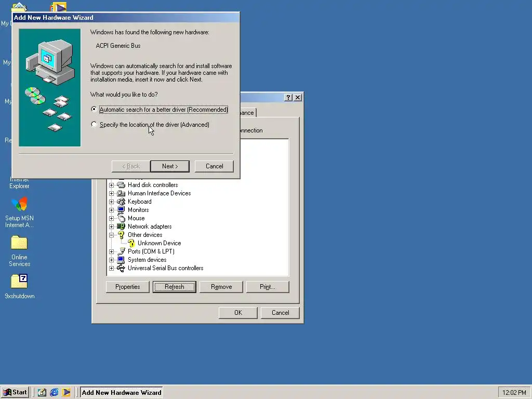Click Next in the hardware wizard

tap(170, 166)
